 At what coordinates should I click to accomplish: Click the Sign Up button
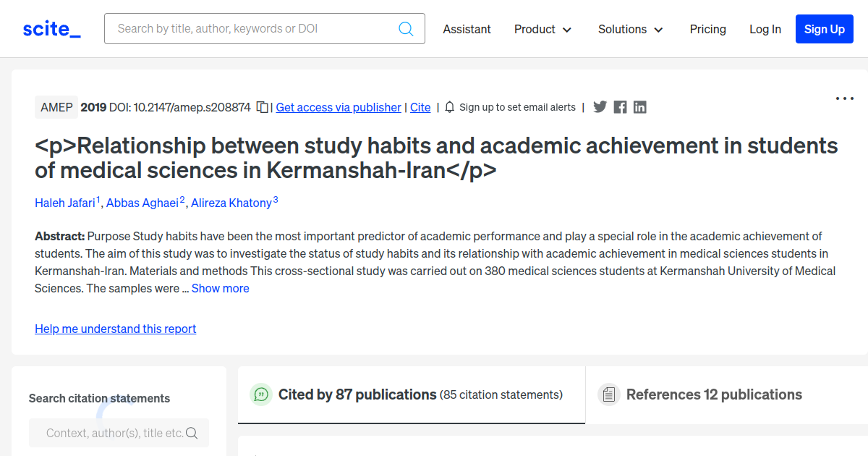(x=825, y=29)
